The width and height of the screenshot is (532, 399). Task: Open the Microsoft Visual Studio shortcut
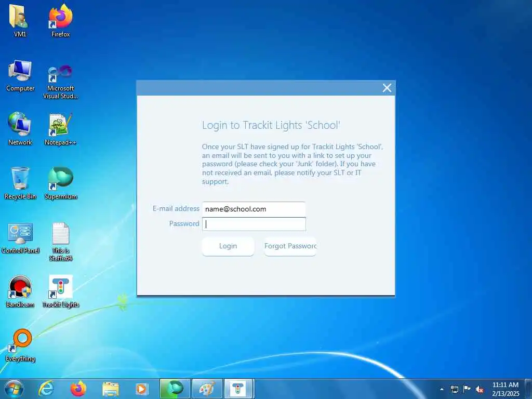pyautogui.click(x=60, y=82)
